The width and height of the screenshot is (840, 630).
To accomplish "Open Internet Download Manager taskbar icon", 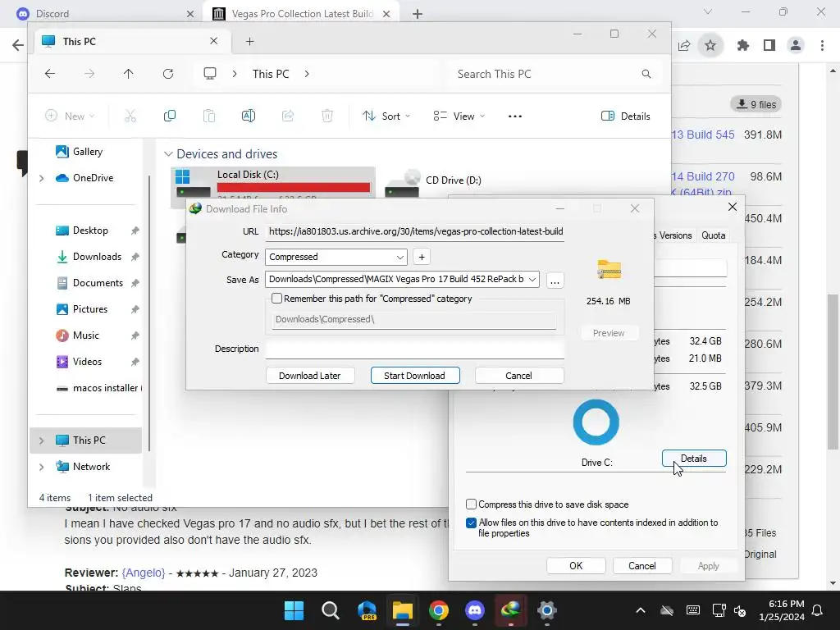I will pyautogui.click(x=510, y=610).
